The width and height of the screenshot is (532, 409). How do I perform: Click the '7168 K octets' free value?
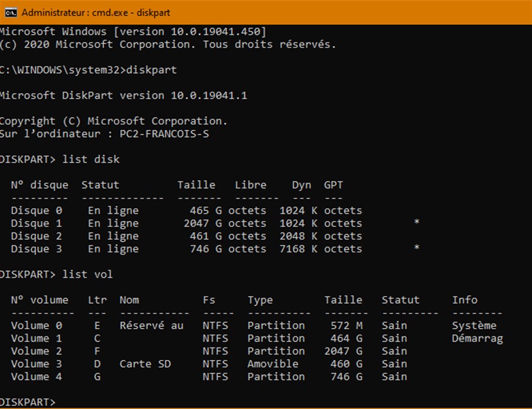320,249
